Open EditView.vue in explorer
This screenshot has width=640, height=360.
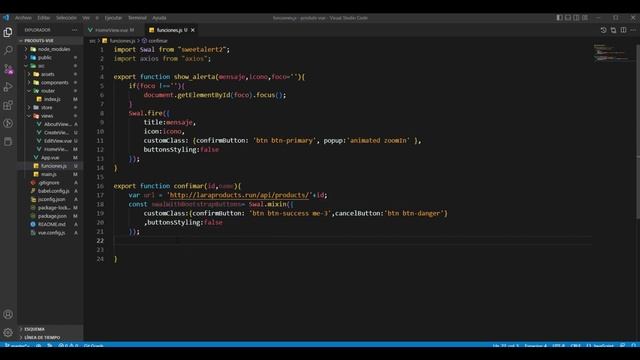[50, 141]
